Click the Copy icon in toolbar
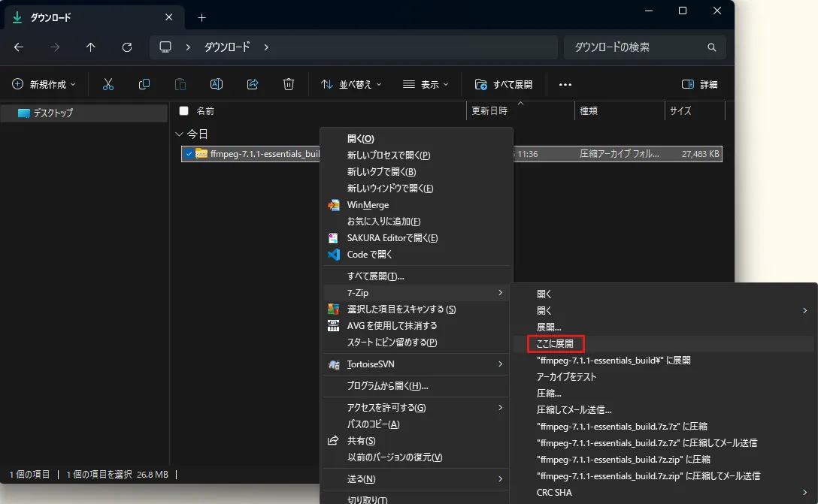Image resolution: width=818 pixels, height=504 pixels. pos(144,84)
